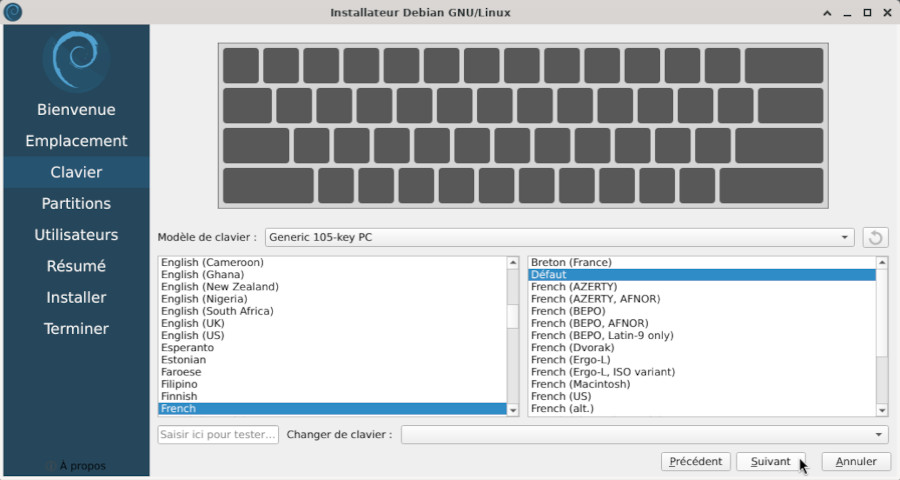Select the Clavier step in sidebar
Image resolution: width=900 pixels, height=480 pixels.
tap(76, 172)
